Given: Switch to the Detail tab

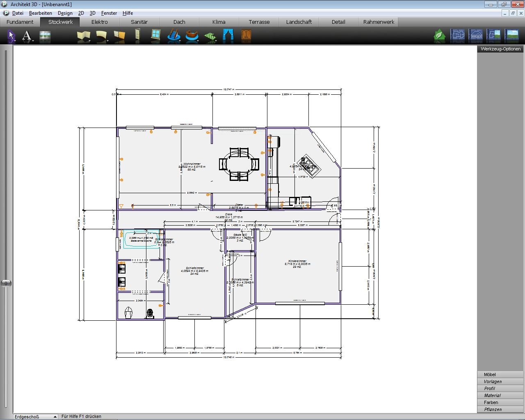Looking at the screenshot, I should (338, 22).
